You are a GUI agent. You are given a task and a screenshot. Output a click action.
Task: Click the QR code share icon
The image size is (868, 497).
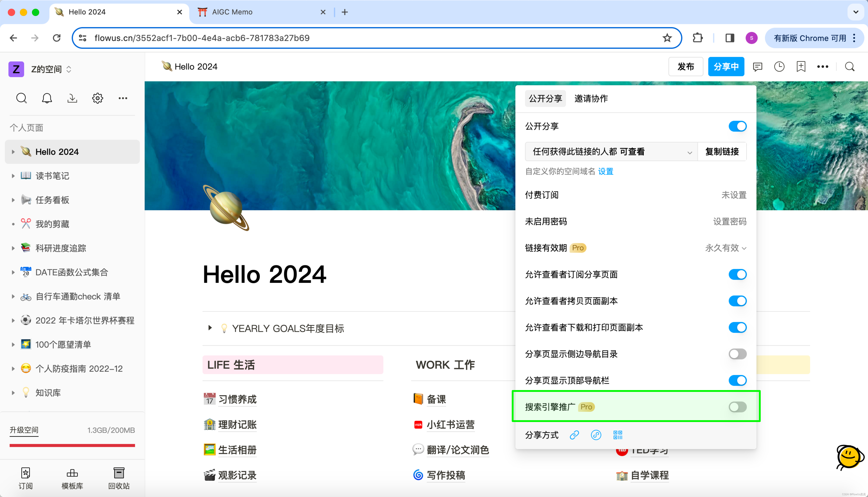click(x=618, y=435)
